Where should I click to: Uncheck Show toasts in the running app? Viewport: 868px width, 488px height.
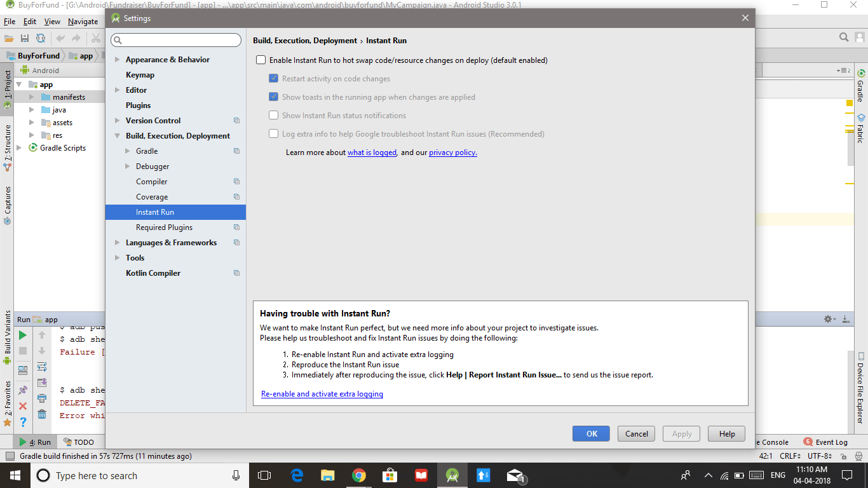pyautogui.click(x=274, y=97)
